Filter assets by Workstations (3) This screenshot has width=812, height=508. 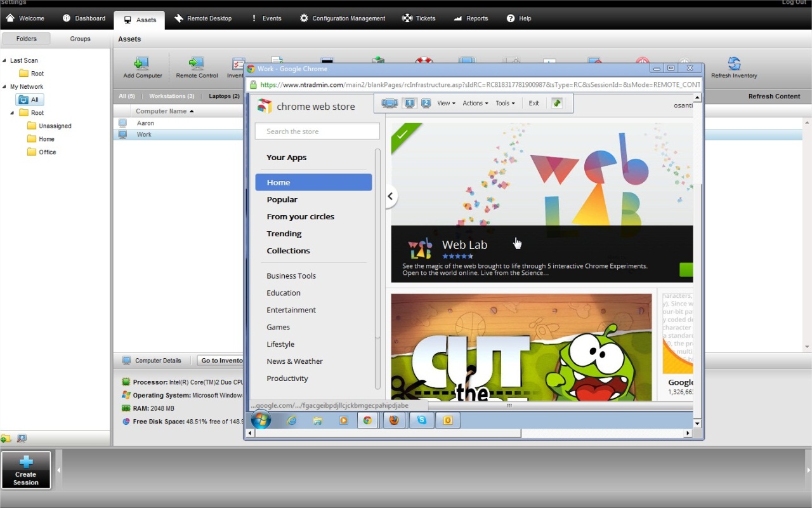(171, 97)
